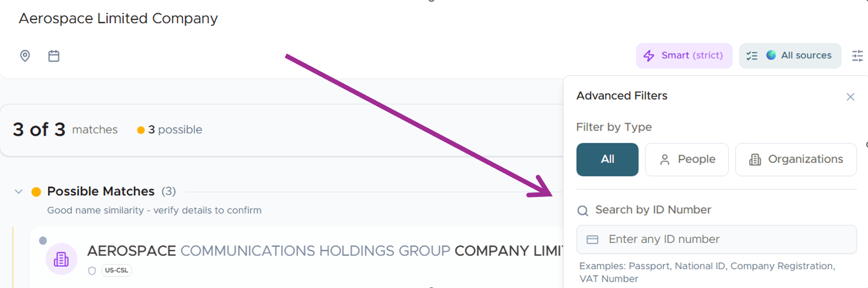Click the ID card icon in input

point(593,239)
